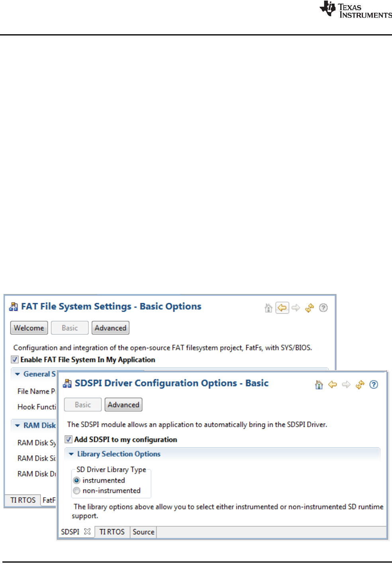Click forward arrow in FAT File System window
This screenshot has width=392, height=567.
pyautogui.click(x=296, y=308)
